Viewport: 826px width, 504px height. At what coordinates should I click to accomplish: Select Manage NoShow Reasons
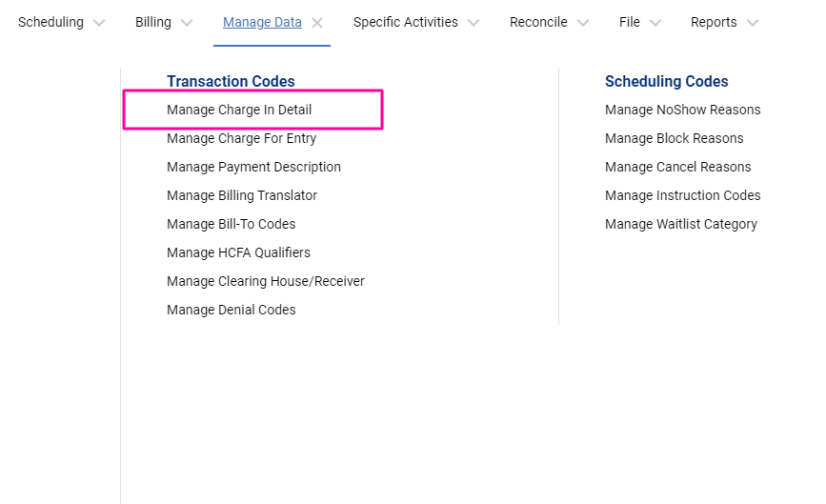tap(682, 110)
